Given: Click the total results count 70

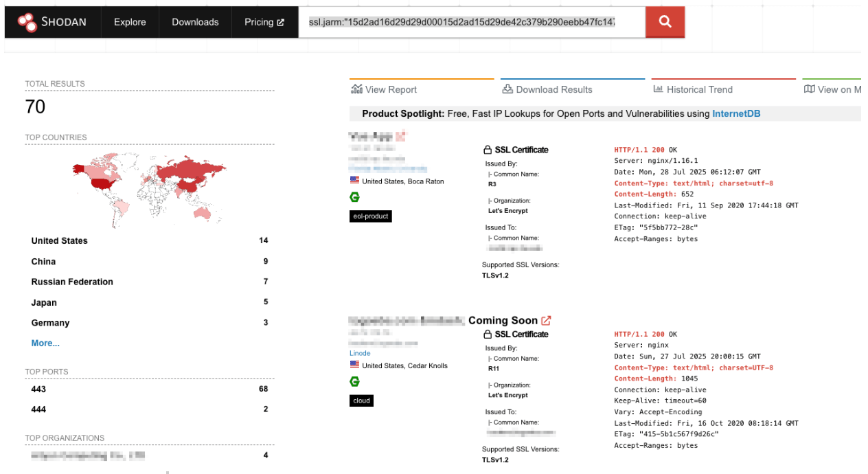Looking at the screenshot, I should tap(35, 106).
